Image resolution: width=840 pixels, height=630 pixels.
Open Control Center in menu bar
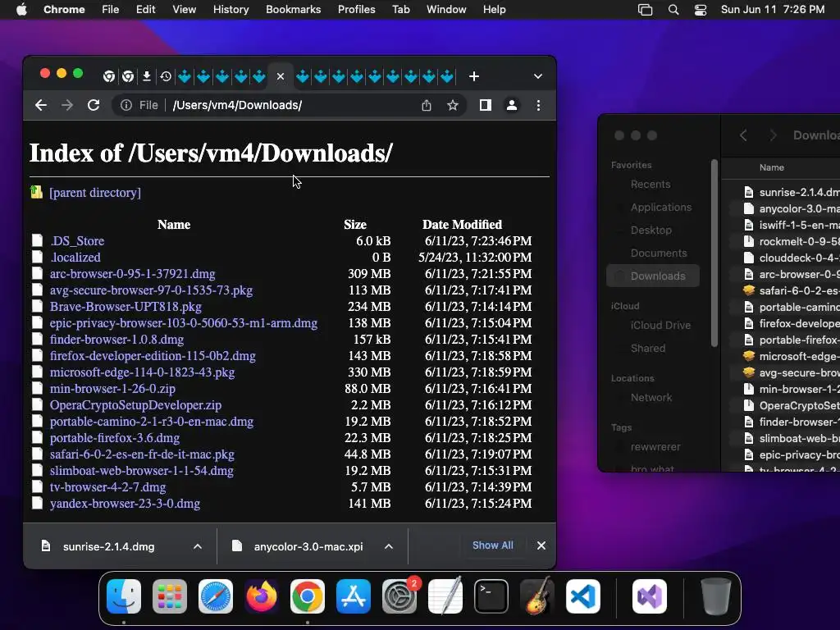tap(701, 10)
